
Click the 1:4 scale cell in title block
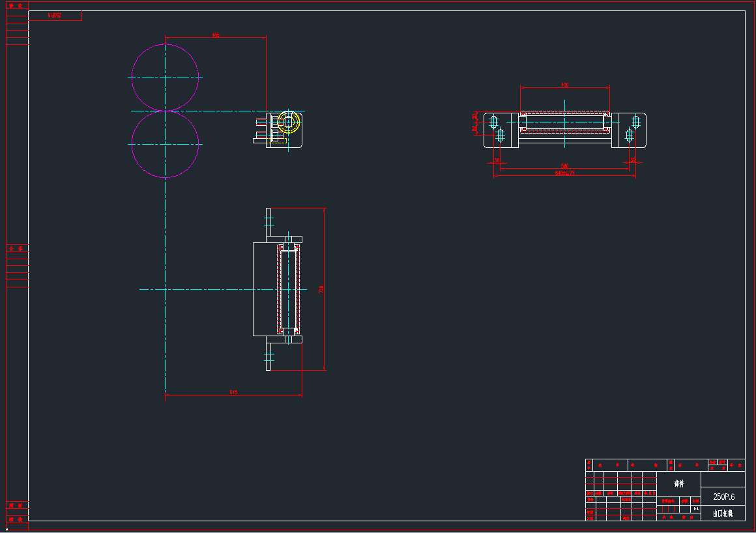(x=695, y=508)
